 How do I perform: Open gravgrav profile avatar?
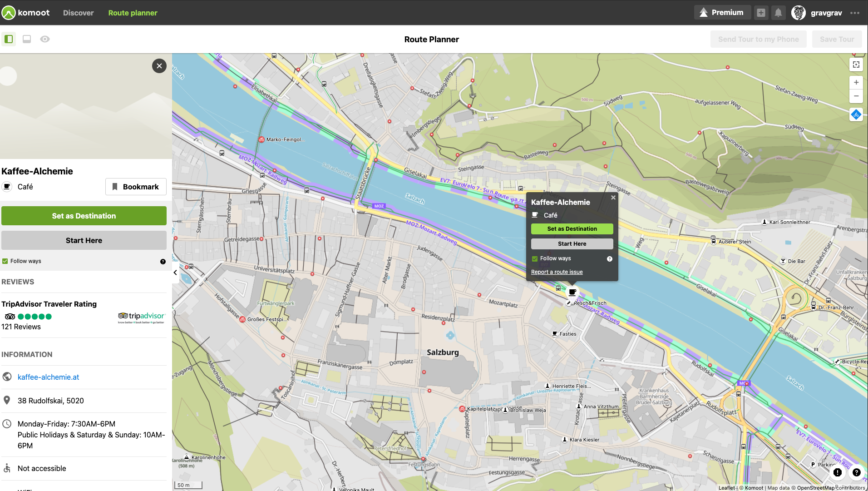click(x=799, y=13)
